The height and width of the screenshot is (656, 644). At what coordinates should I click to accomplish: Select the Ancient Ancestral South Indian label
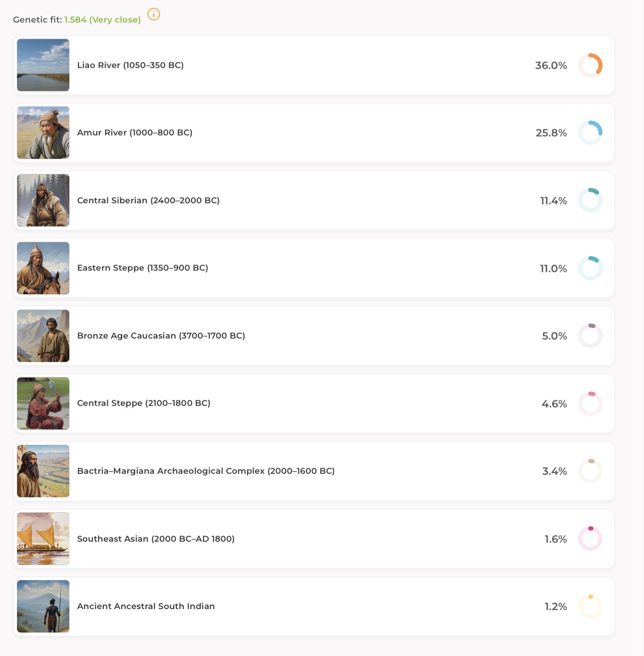tap(146, 606)
